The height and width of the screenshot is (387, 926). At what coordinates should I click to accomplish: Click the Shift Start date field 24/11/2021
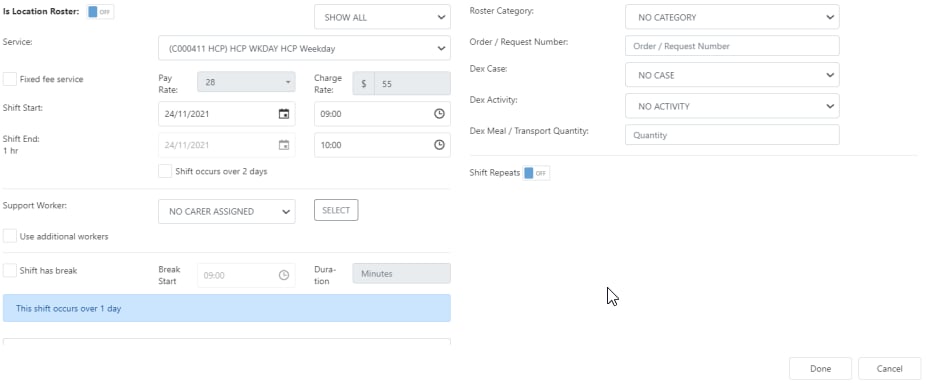227,114
